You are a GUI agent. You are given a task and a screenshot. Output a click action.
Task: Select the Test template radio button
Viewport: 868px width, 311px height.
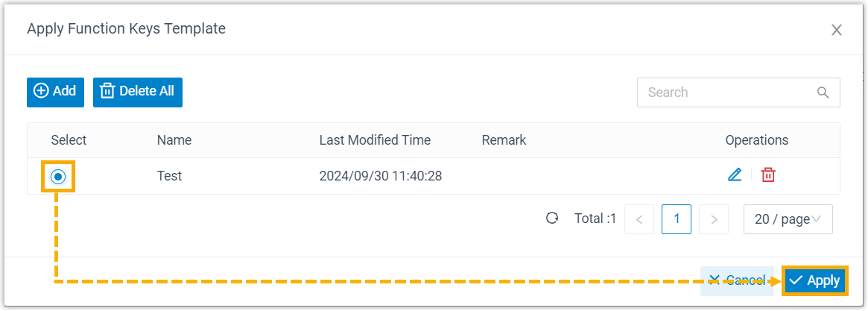tap(59, 177)
